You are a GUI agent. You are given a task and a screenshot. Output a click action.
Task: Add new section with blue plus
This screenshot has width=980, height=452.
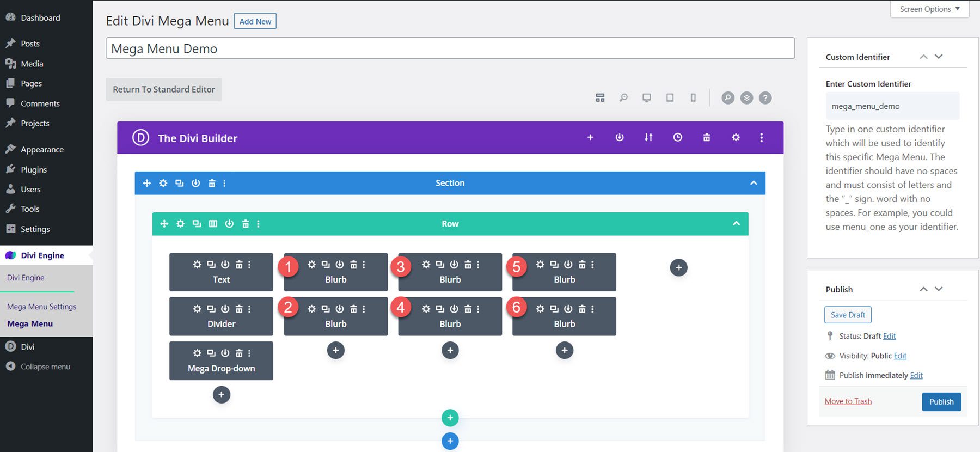tap(450, 441)
